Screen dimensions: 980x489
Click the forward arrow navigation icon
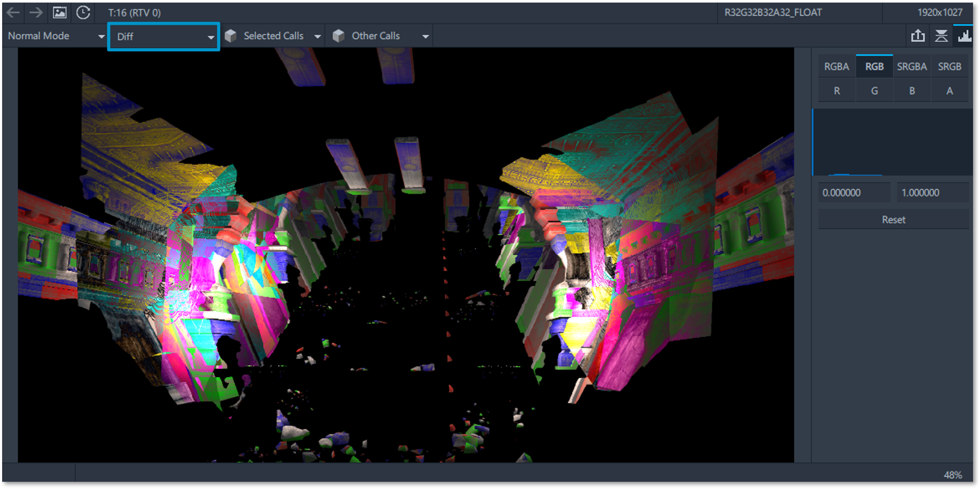point(36,12)
